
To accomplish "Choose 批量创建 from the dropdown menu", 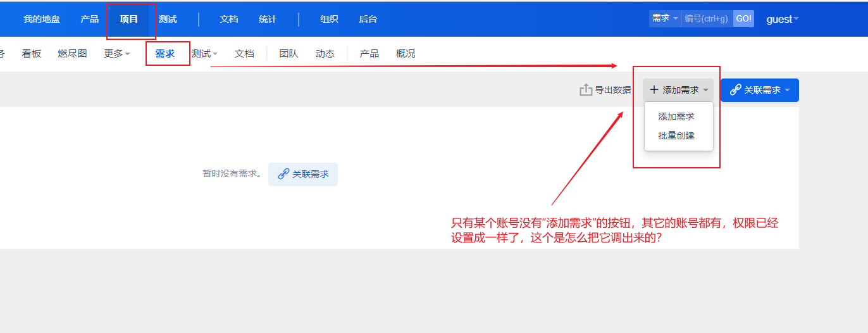I will [676, 135].
